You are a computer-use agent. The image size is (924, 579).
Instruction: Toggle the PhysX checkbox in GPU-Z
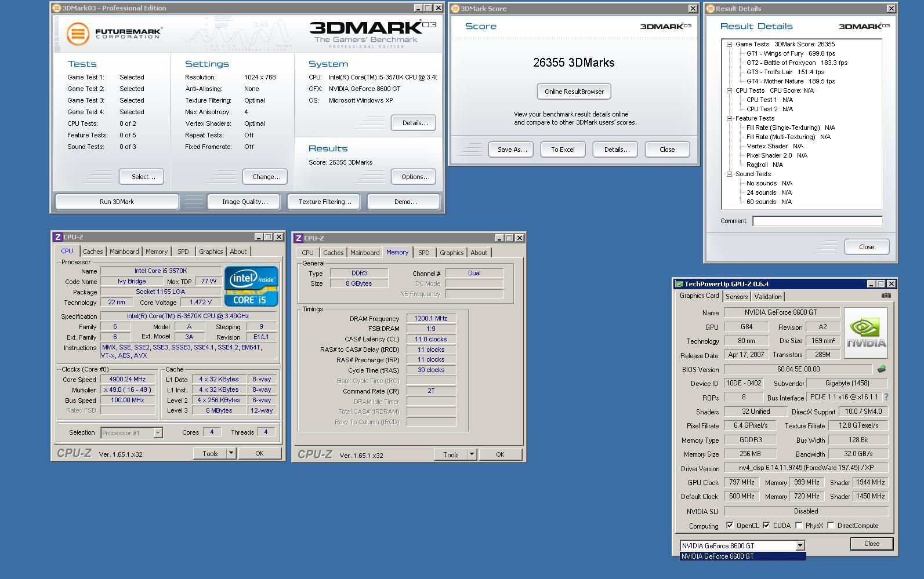(x=799, y=526)
